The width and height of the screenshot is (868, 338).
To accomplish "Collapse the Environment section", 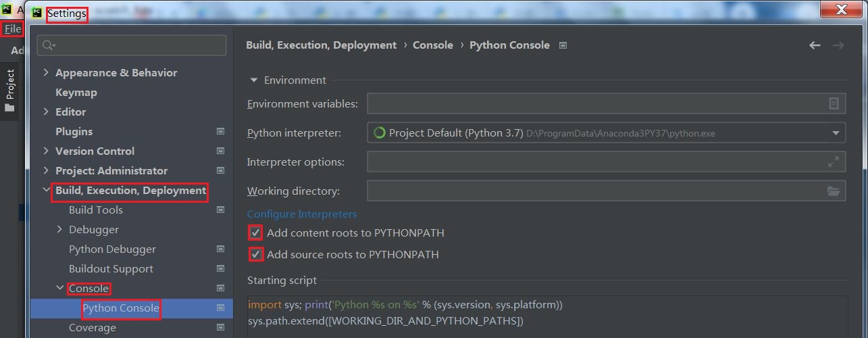I will (254, 80).
